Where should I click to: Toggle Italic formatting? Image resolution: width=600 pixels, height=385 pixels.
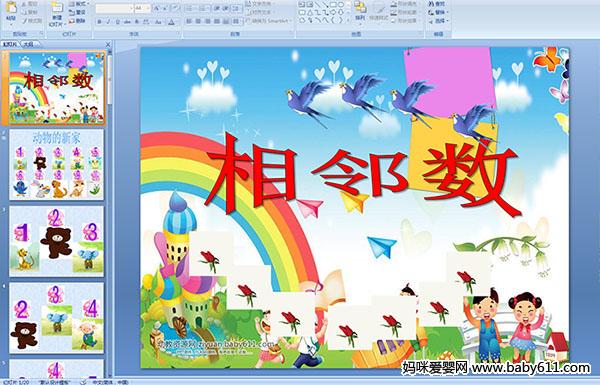pyautogui.click(x=108, y=22)
